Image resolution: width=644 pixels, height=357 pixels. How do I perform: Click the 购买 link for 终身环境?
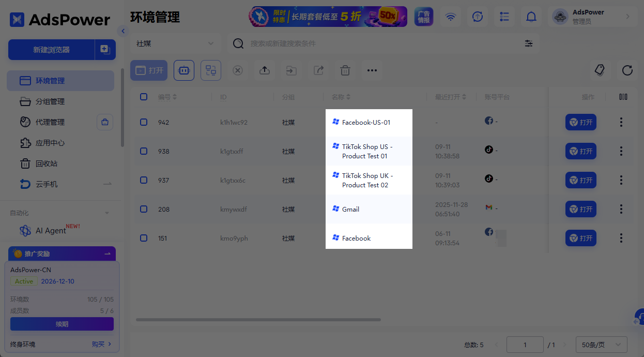102,344
